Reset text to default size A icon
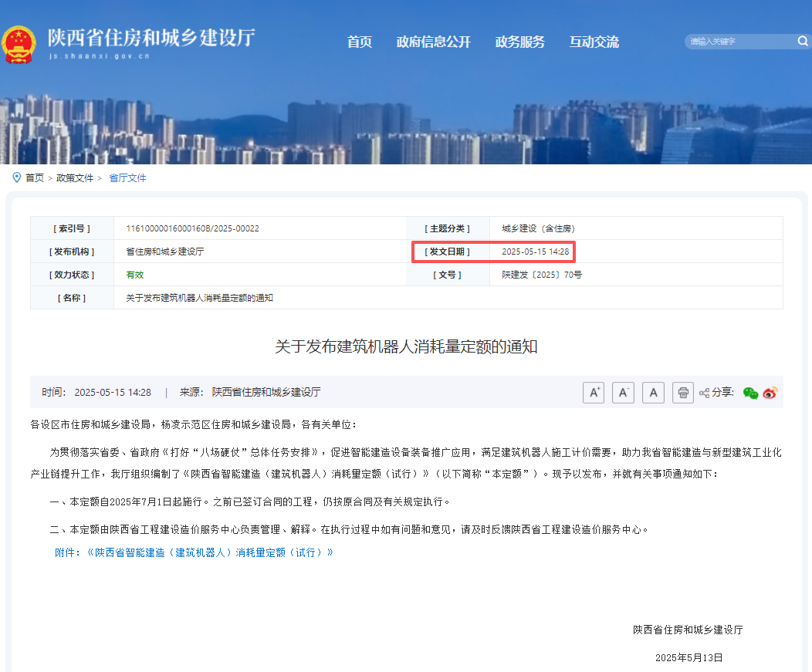The width and height of the screenshot is (812, 672). coord(653,393)
